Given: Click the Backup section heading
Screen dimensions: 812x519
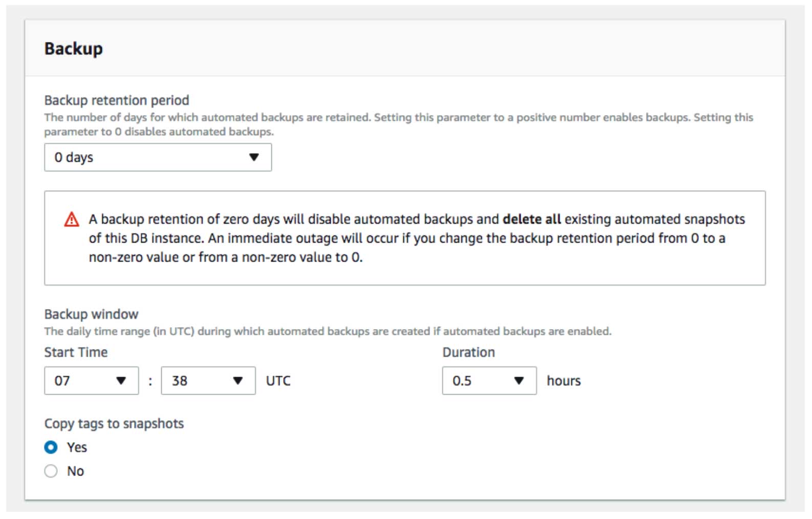Looking at the screenshot, I should click(x=73, y=49).
